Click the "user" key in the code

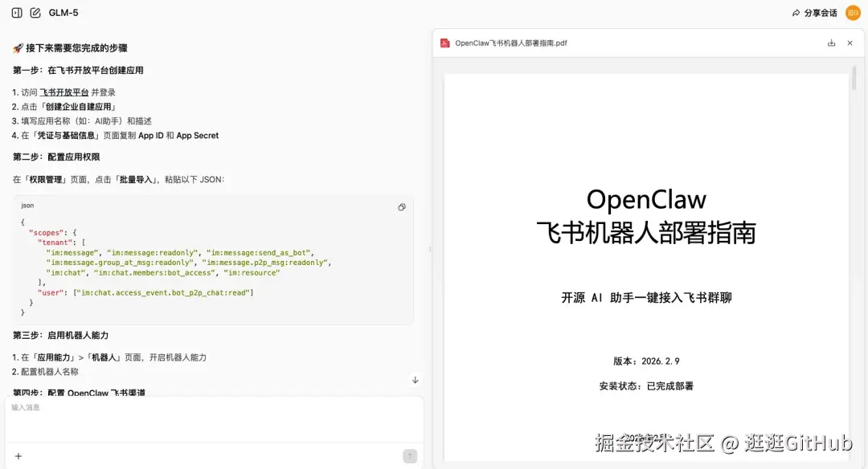coord(51,292)
